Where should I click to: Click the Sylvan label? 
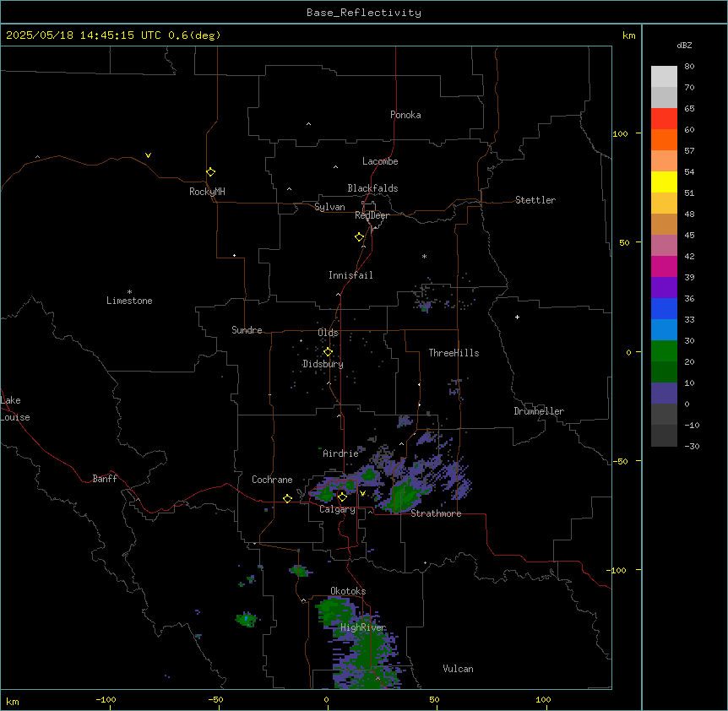click(x=329, y=207)
